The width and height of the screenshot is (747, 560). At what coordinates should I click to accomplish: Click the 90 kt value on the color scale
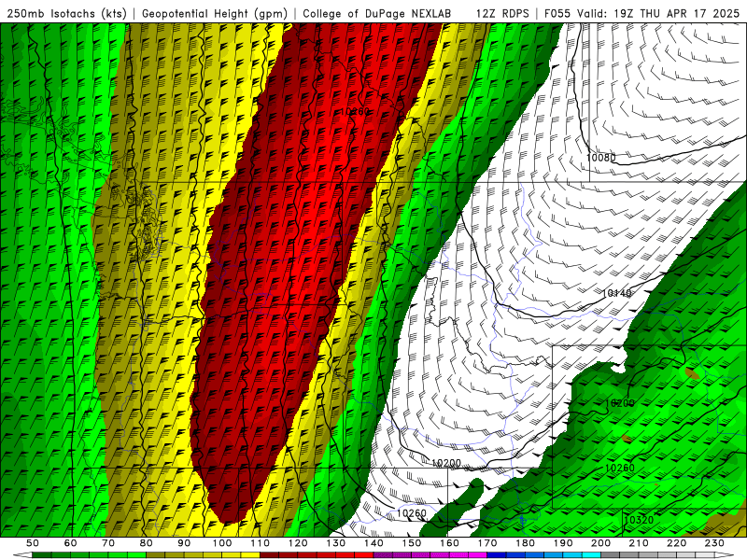pos(184,543)
